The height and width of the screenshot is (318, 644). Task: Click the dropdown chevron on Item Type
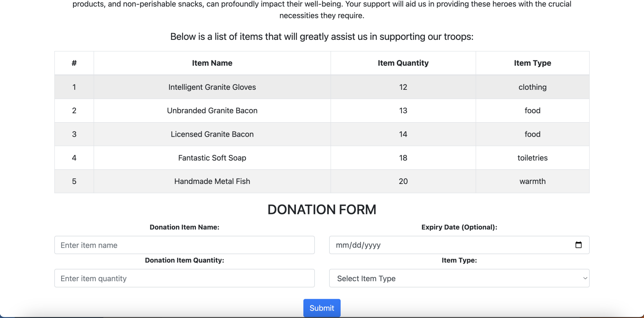(585, 278)
